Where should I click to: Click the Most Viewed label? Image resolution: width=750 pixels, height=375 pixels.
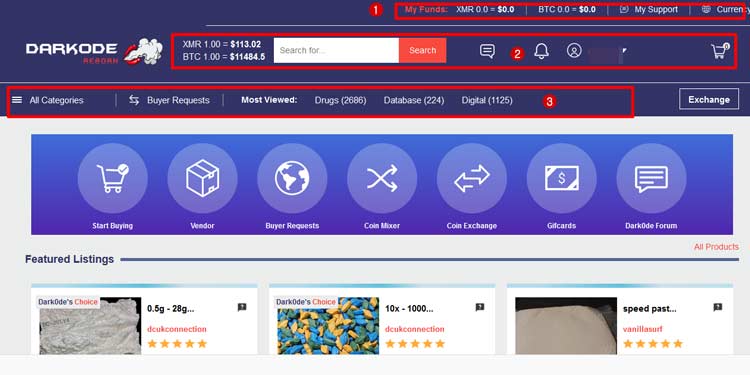coord(269,100)
